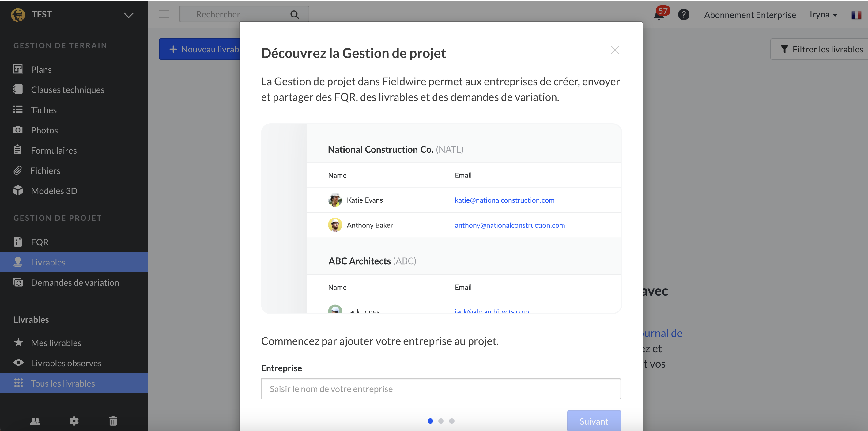Click the Entreprise name input field
The width and height of the screenshot is (868, 431).
441,389
